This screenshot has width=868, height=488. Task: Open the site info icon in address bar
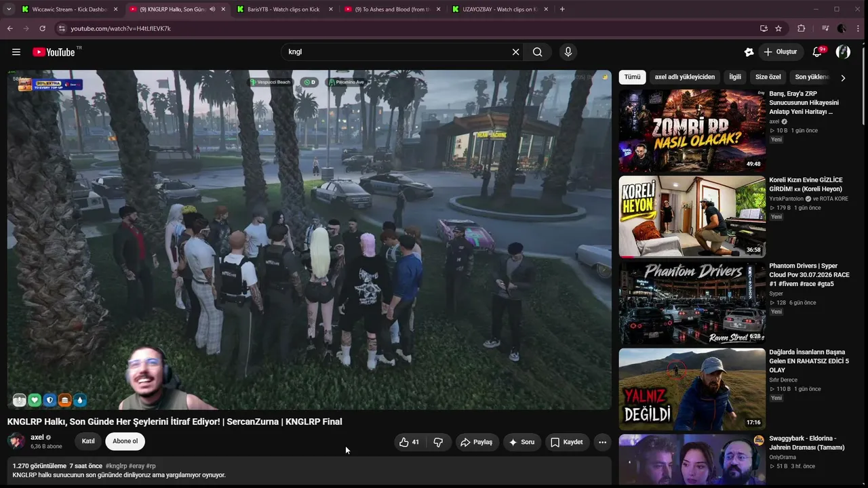pyautogui.click(x=61, y=28)
